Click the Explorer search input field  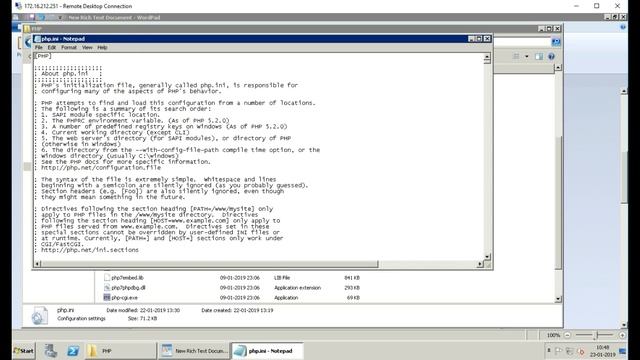(522, 42)
